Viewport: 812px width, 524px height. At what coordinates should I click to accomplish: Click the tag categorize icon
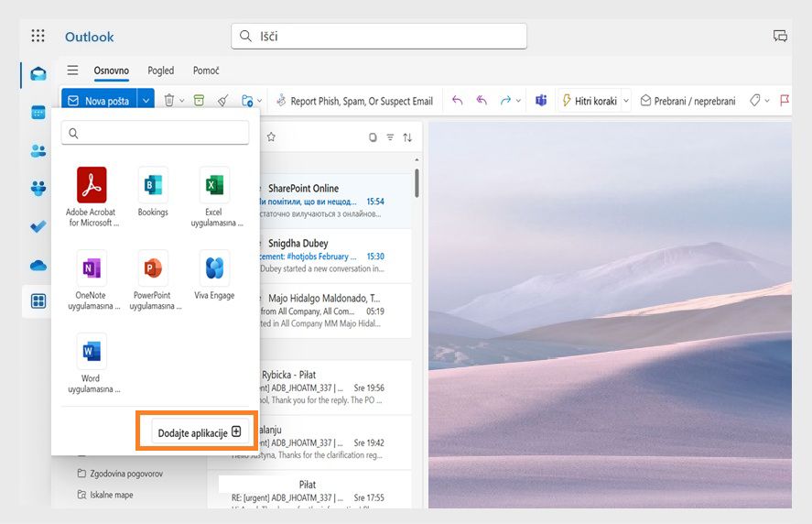click(755, 101)
